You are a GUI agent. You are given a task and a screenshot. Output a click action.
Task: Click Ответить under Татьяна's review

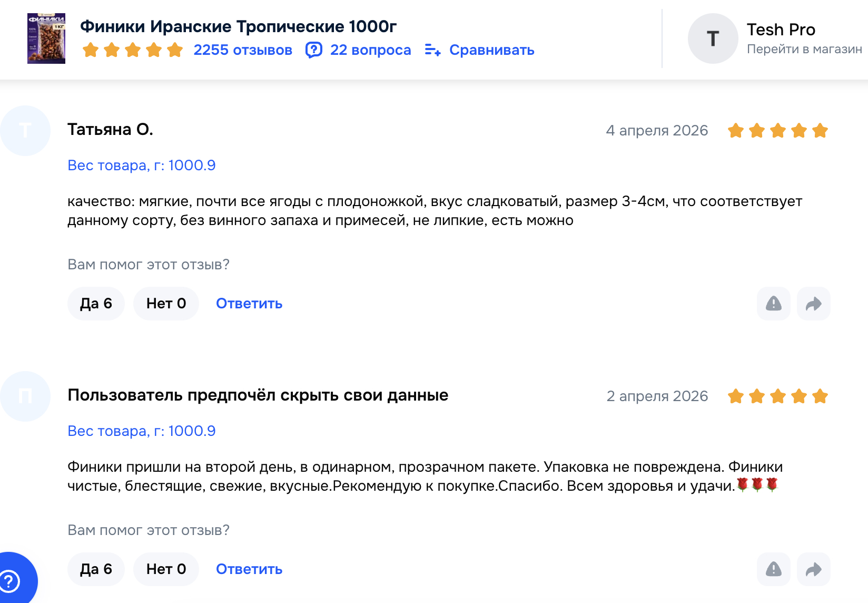pos(249,304)
